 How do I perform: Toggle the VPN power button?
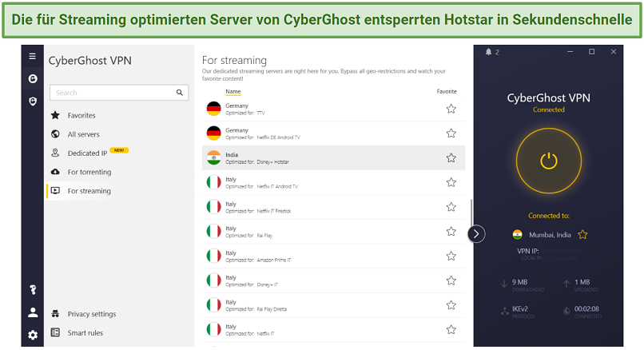tap(549, 161)
